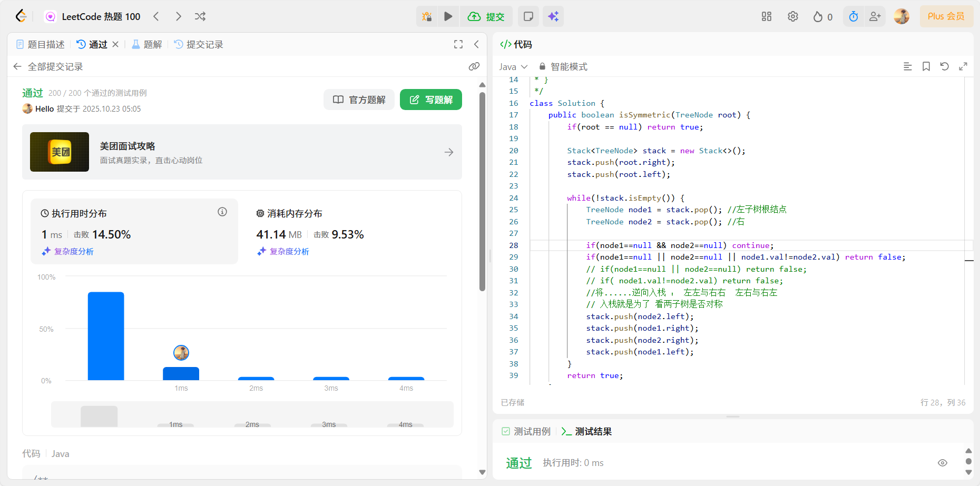Collapse left panel with chevron

pyautogui.click(x=476, y=45)
